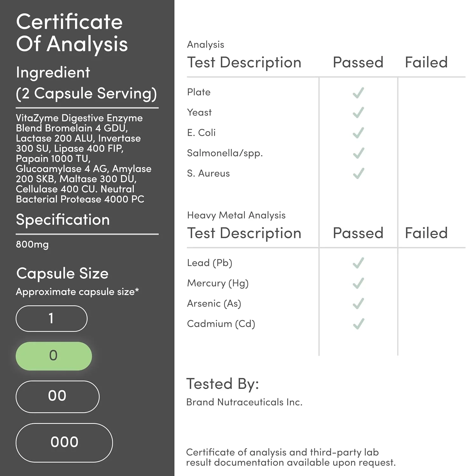466x476 pixels.
Task: Click the Heavy Metal Analysis heading
Action: 236,215
